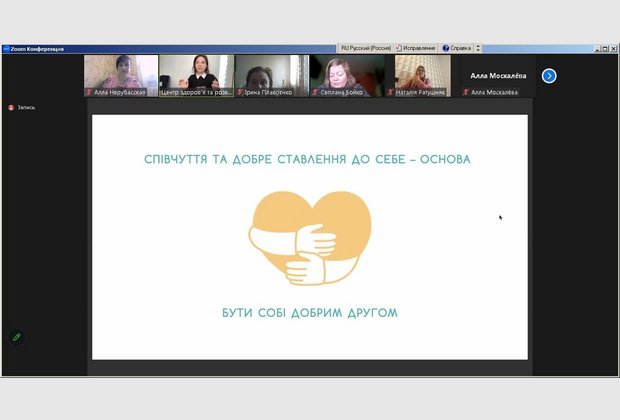
Task: Click the slide heading Співчуття та добре ставлення
Action: pyautogui.click(x=307, y=159)
